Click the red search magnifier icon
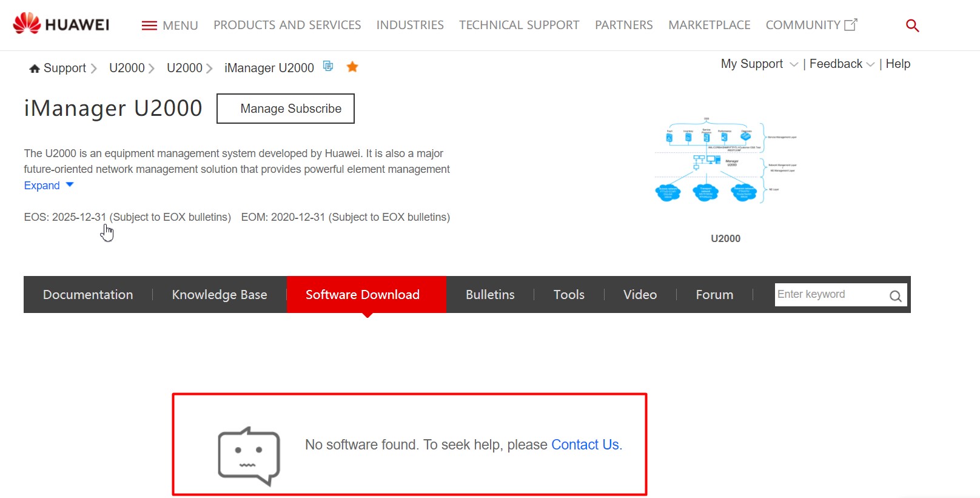 click(x=912, y=25)
